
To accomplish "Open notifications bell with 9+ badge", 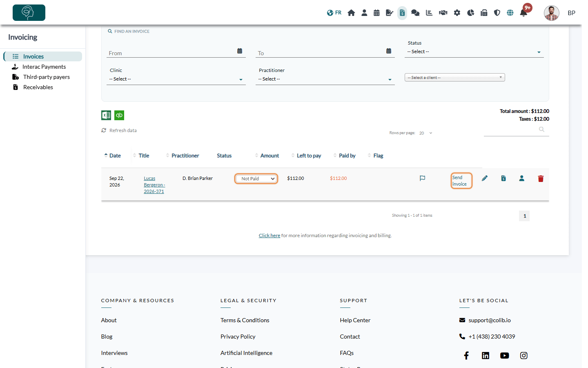I will 524,12.
